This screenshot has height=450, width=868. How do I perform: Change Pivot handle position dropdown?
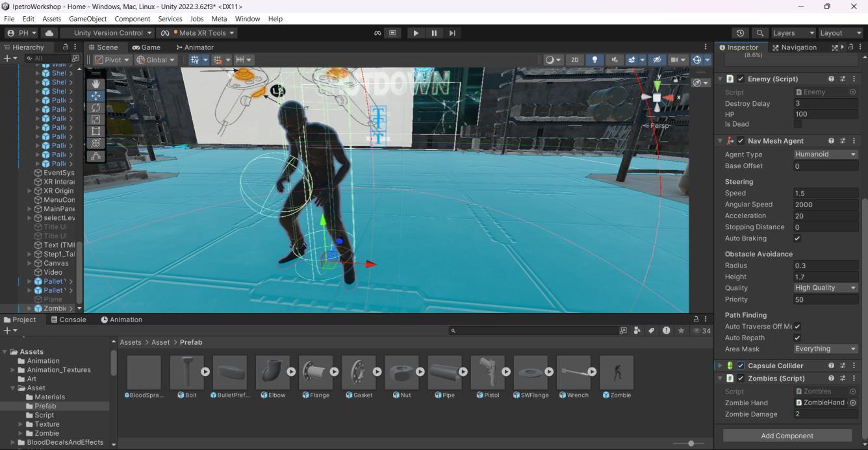click(112, 60)
